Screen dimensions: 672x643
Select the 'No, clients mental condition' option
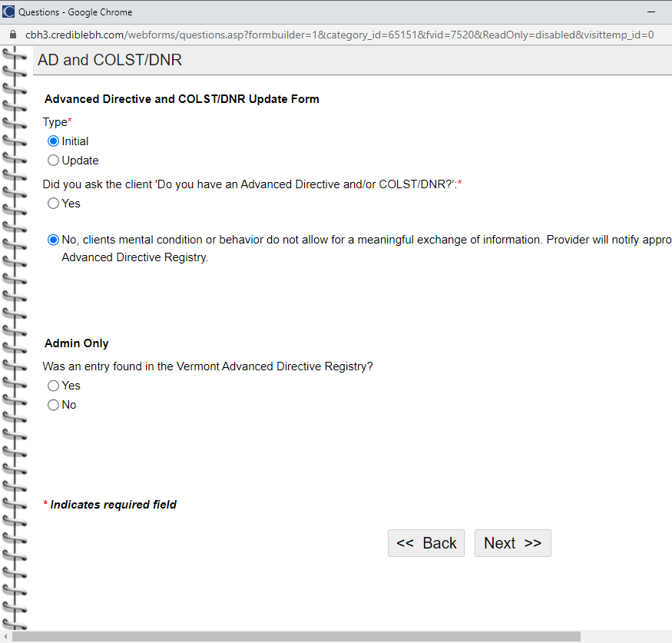coord(53,240)
